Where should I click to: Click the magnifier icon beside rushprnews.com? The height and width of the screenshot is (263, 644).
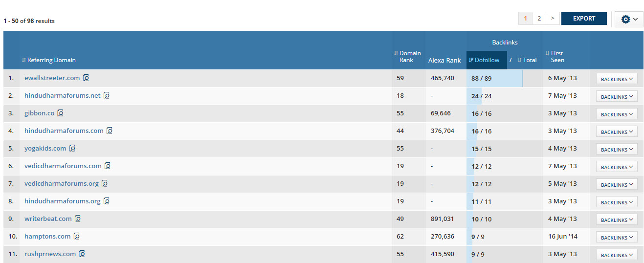[x=82, y=254]
